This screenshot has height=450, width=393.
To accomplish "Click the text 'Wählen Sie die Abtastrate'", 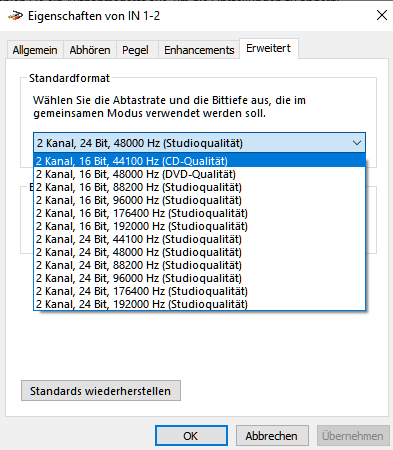I will [99, 100].
